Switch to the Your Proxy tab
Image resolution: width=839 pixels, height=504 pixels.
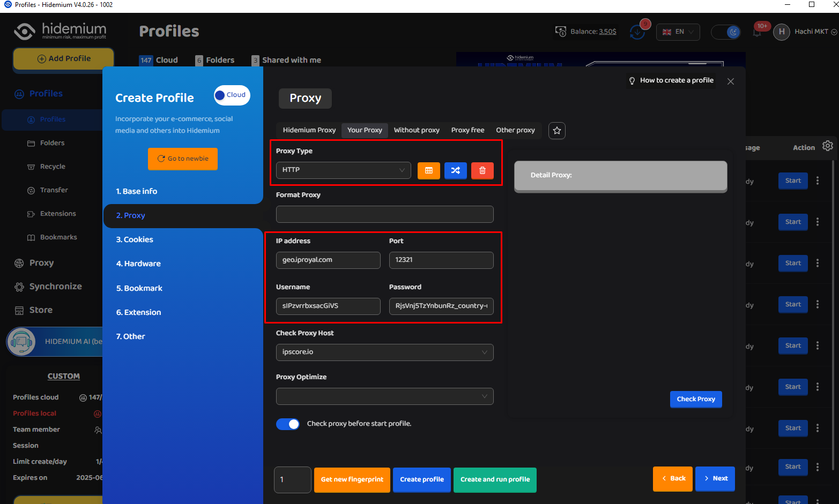point(365,130)
